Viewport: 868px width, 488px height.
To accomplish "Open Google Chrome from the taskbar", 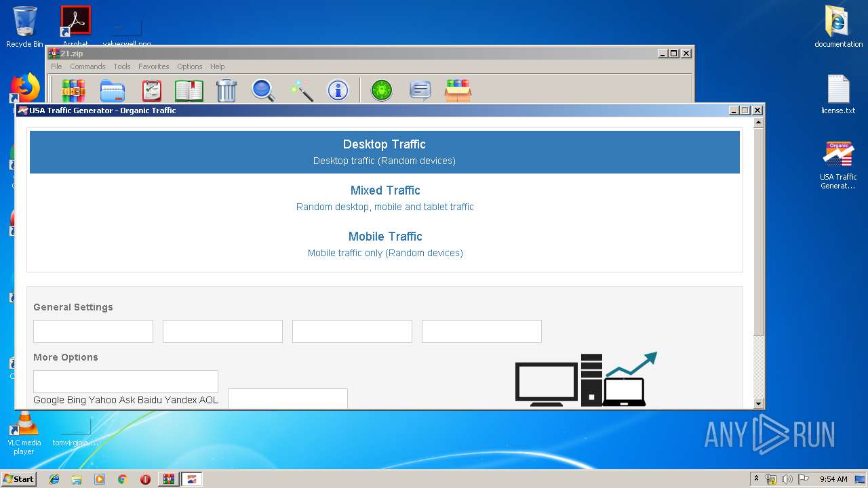I will pos(122,479).
